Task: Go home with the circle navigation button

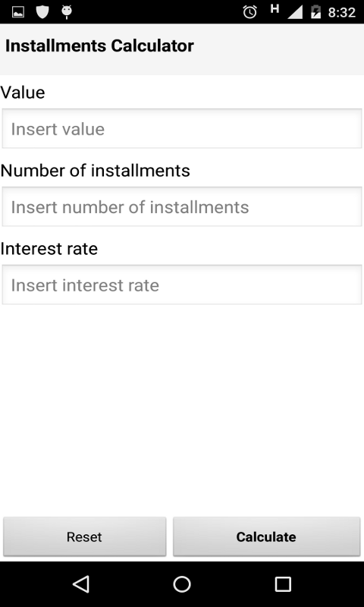Action: (182, 584)
